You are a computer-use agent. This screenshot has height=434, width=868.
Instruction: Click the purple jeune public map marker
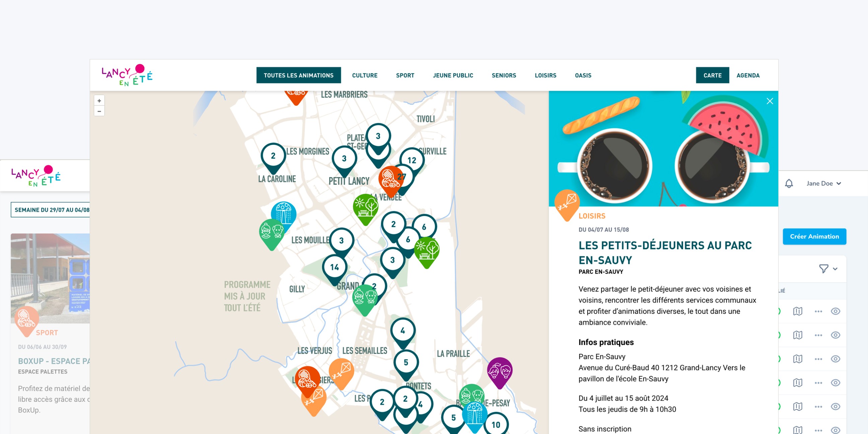click(499, 371)
